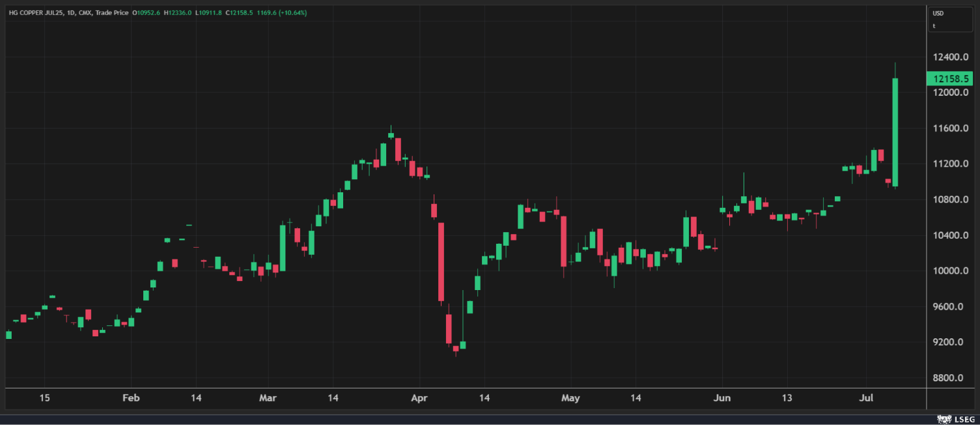This screenshot has height=425, width=980.
Task: Click the high price value 12336.0
Action: (x=180, y=13)
